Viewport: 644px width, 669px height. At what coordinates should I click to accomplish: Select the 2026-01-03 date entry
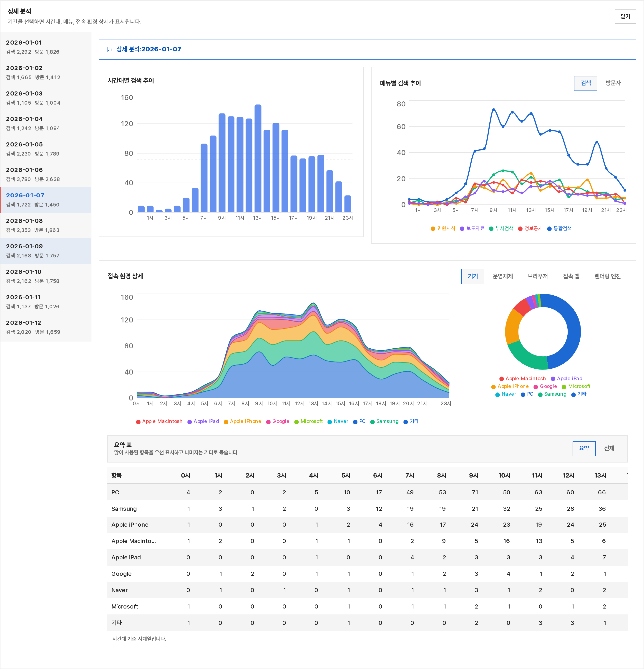[46, 98]
